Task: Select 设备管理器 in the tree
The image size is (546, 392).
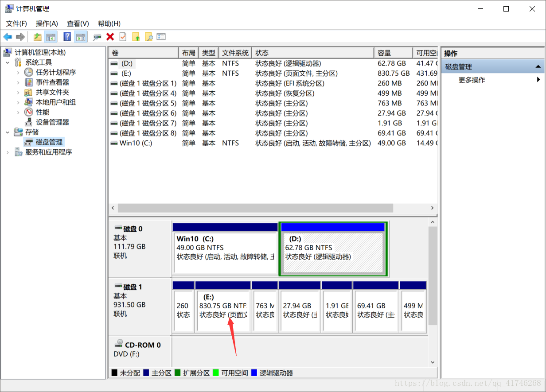Action: tap(52, 122)
